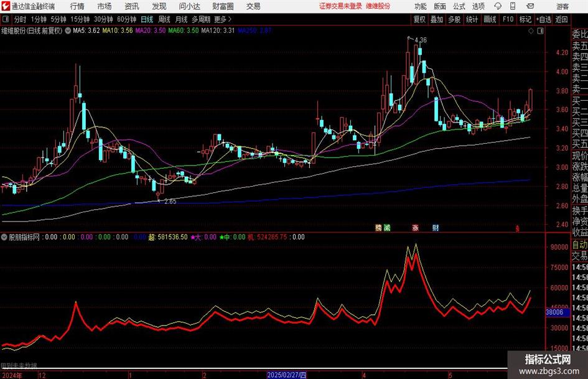The image size is (588, 379).
Task: Click the 维维股份(日线 前复权) chart title
Action: point(32,30)
